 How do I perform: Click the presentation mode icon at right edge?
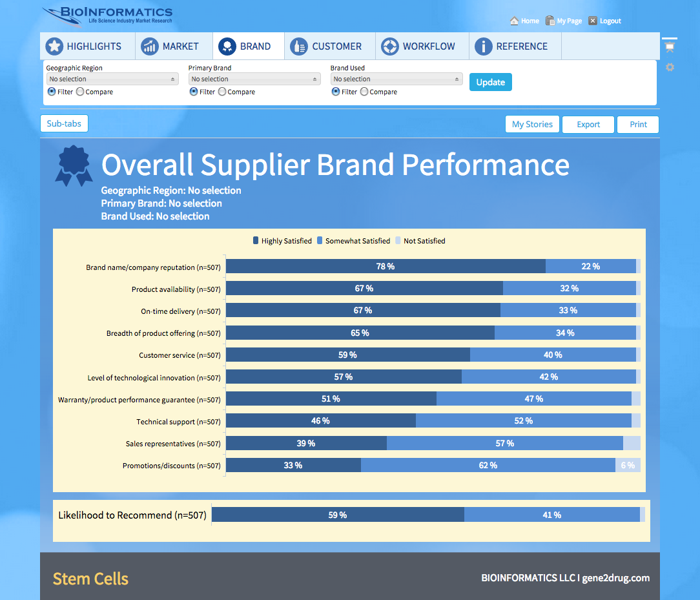point(670,46)
